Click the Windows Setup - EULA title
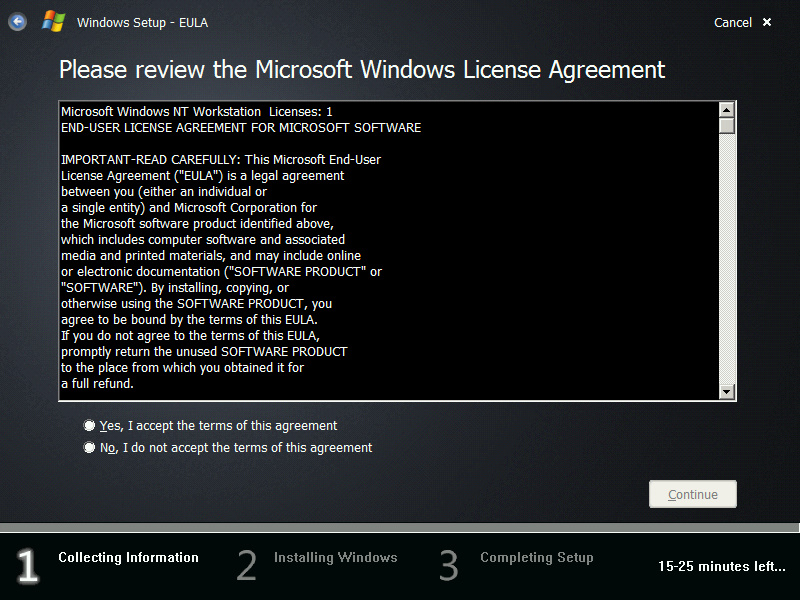800x600 pixels. 142,22
